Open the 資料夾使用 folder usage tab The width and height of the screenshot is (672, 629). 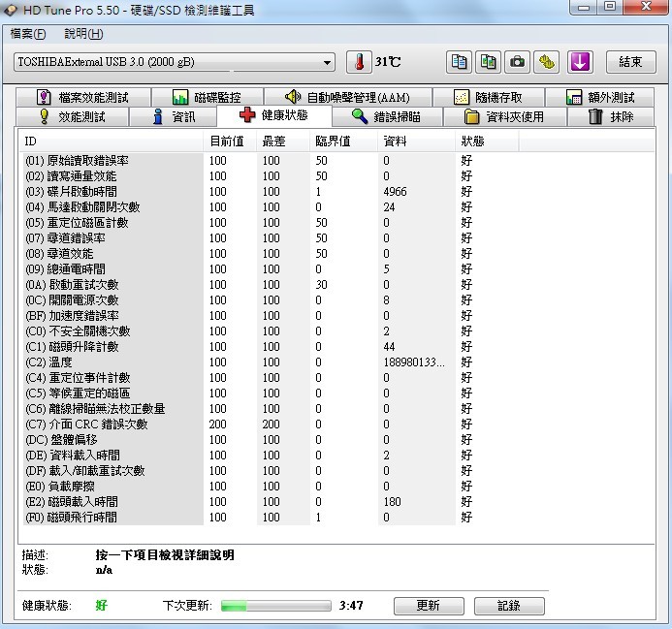click(503, 117)
